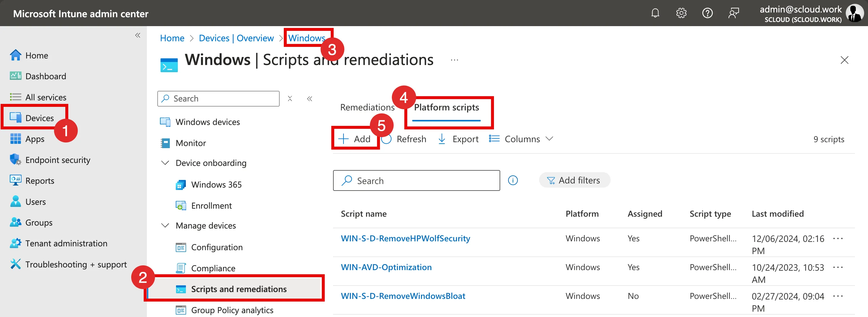Sort by Last modified column header
868x317 pixels.
777,214
